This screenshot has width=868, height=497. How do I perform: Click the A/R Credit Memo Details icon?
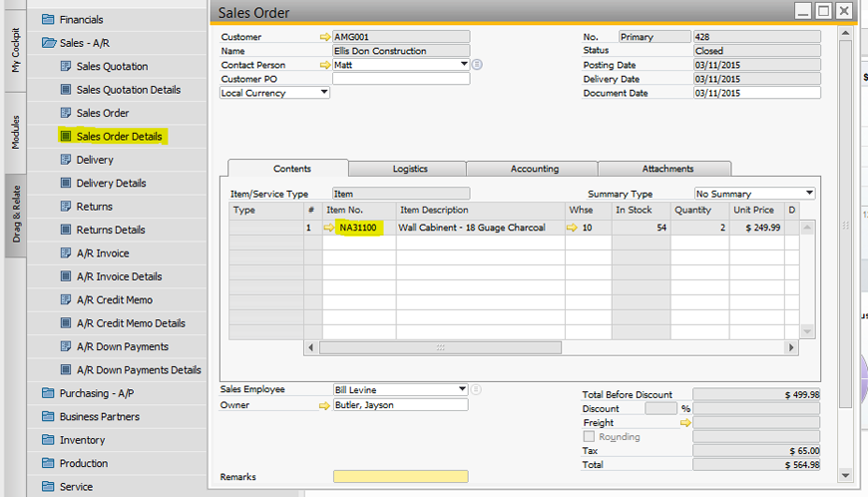click(65, 322)
